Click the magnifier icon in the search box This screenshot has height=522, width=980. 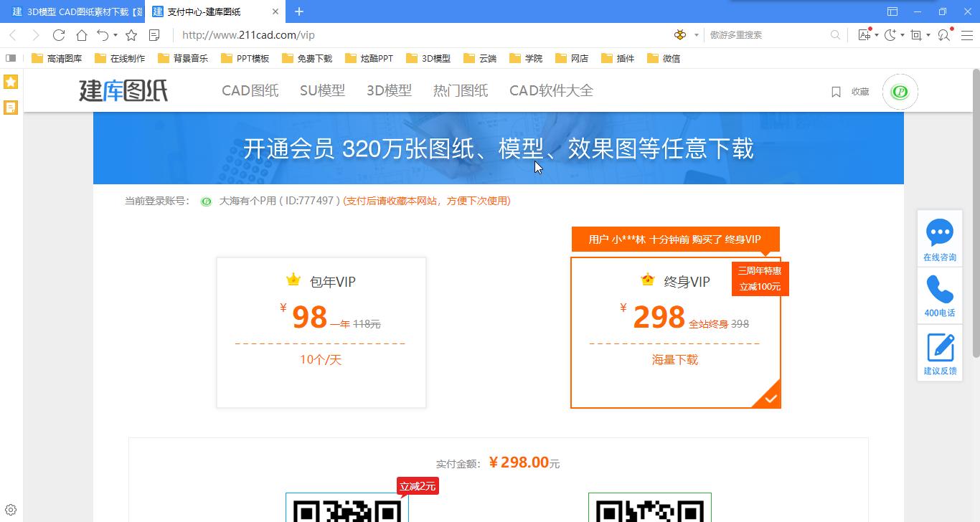[835, 34]
